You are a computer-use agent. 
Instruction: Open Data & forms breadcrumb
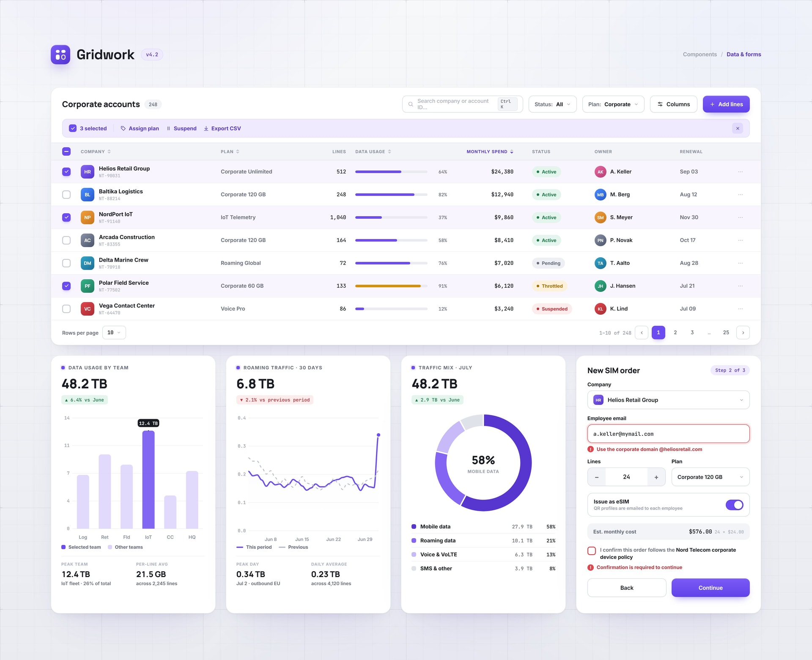[744, 54]
